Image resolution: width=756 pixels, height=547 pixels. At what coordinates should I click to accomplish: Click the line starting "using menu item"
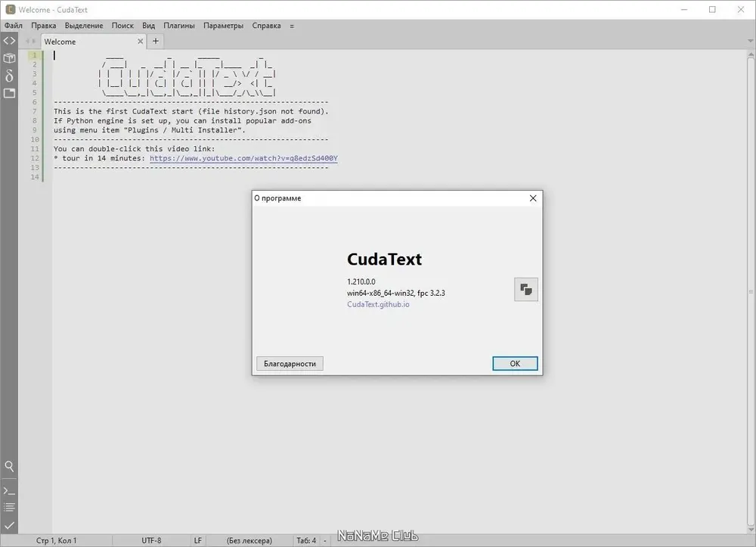point(150,130)
